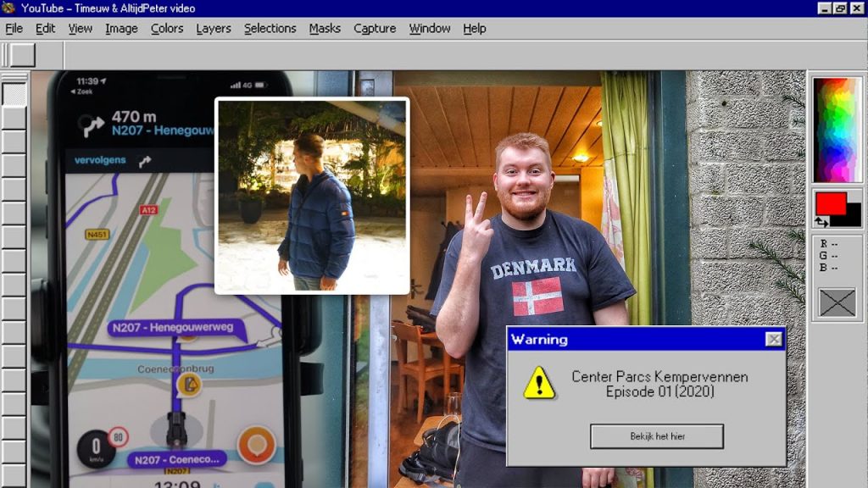The width and height of the screenshot is (868, 488).
Task: Click the 80 speed limit sign on phone
Action: tap(118, 437)
